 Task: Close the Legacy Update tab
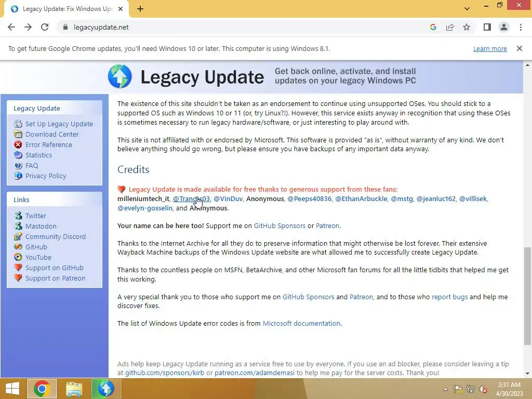pyautogui.click(x=121, y=9)
